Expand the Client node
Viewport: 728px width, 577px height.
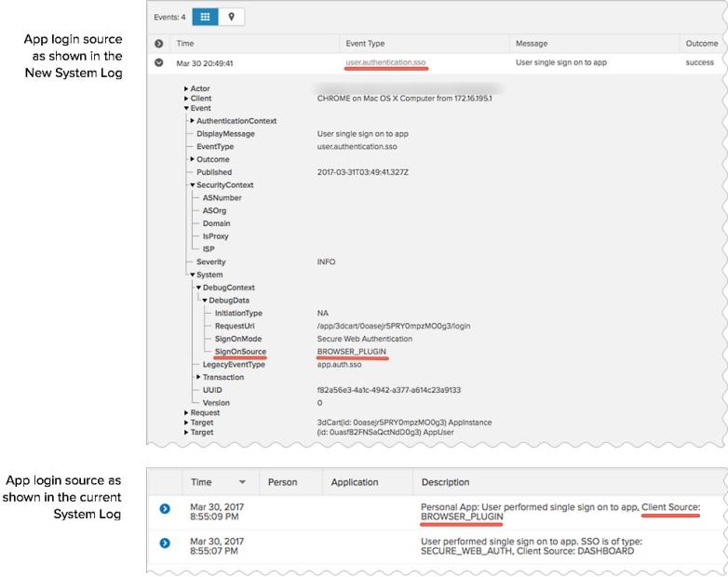pyautogui.click(x=186, y=99)
